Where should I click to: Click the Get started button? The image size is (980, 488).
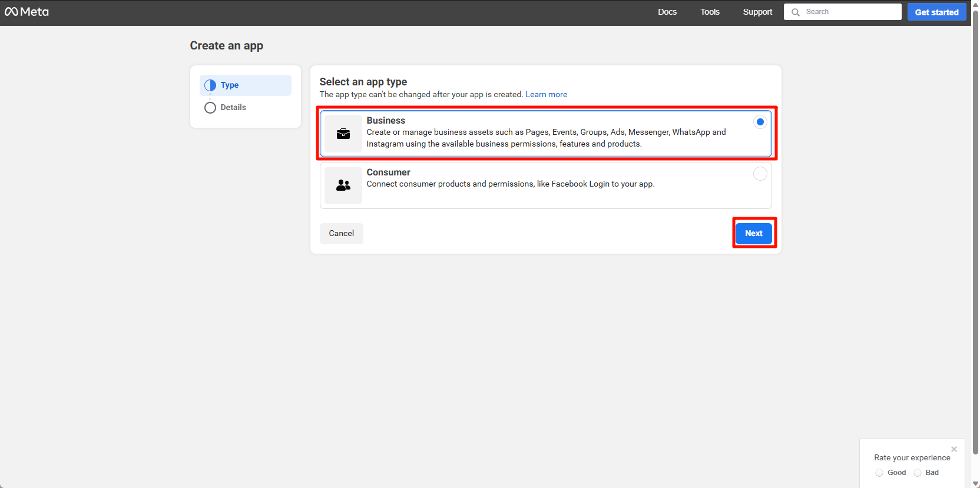click(x=936, y=12)
